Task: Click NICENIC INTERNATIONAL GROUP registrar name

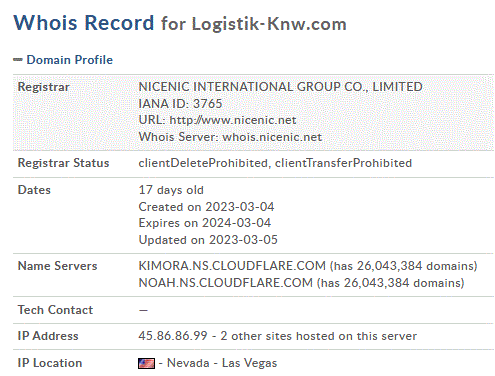Action: tap(280, 87)
